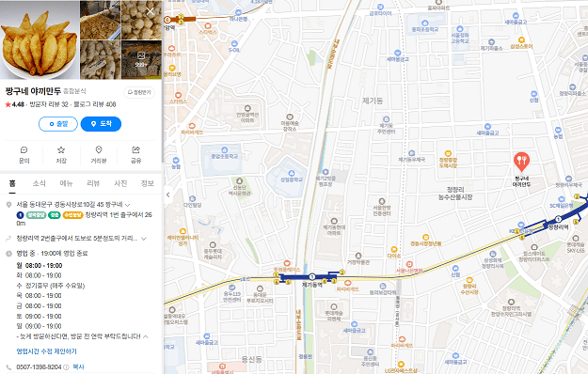Click the phone icon beside number

(9, 366)
